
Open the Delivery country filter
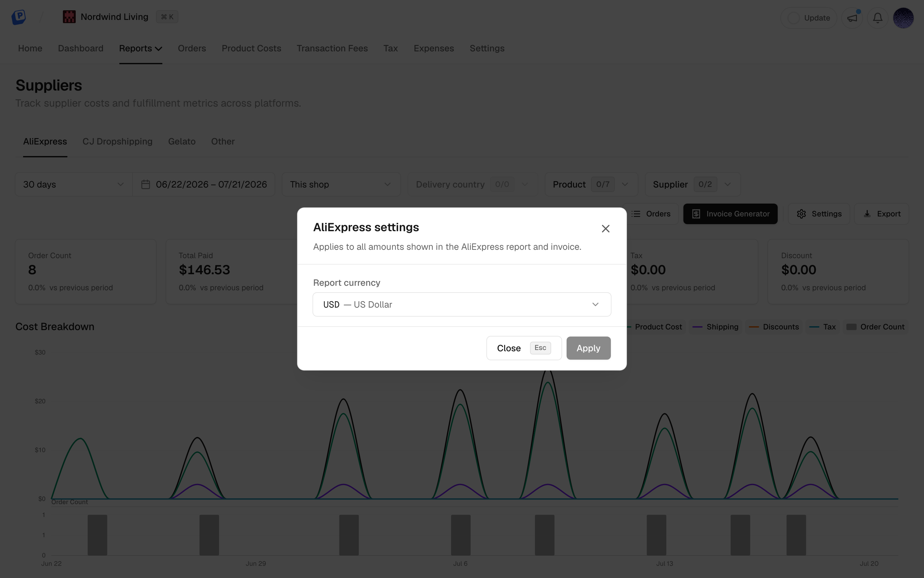[x=473, y=184]
